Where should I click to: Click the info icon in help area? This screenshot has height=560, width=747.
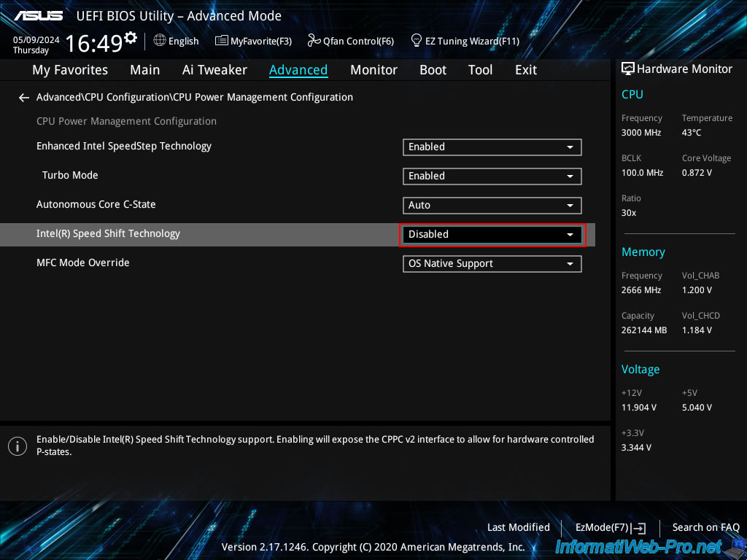[x=17, y=446]
